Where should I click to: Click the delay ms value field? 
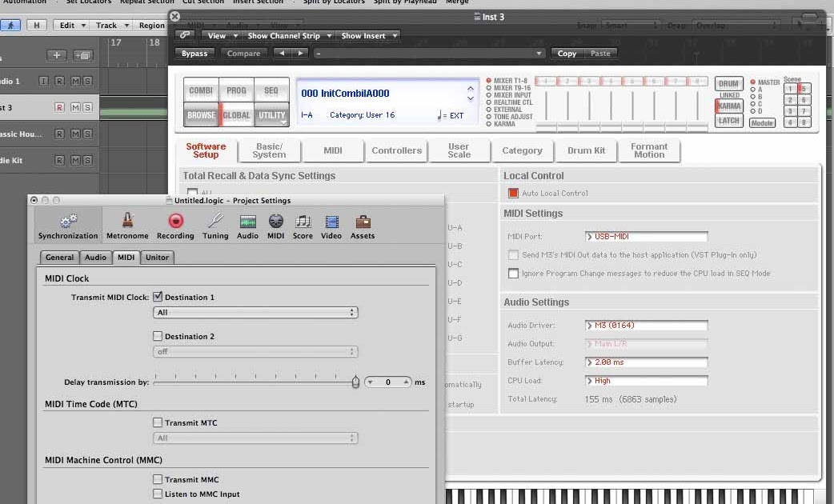(387, 382)
